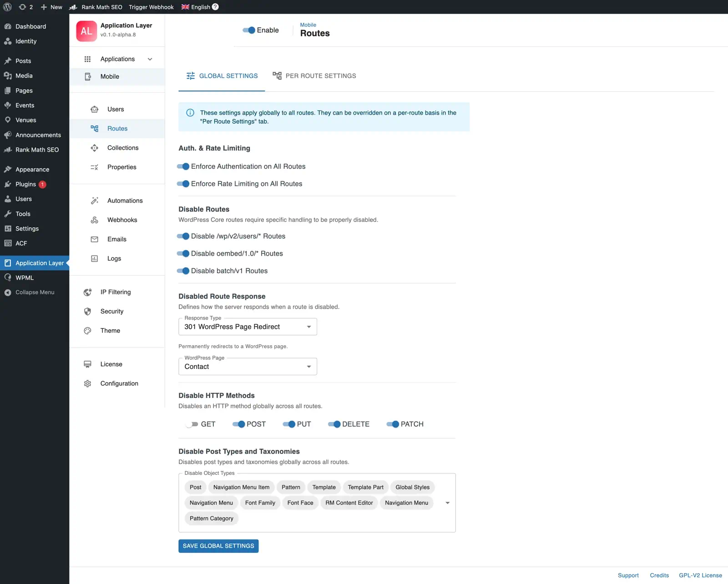Click the IP Filtering globe icon
The height and width of the screenshot is (584, 728).
coord(87,292)
